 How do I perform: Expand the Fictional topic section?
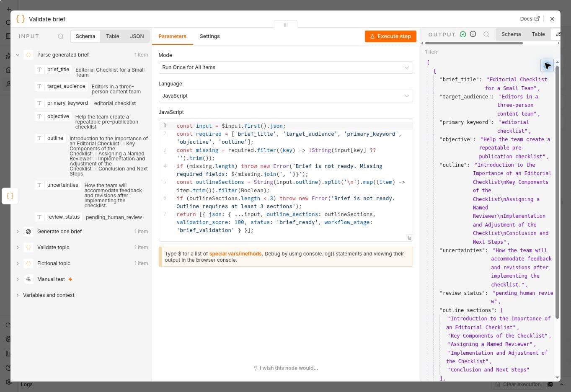pos(18,263)
